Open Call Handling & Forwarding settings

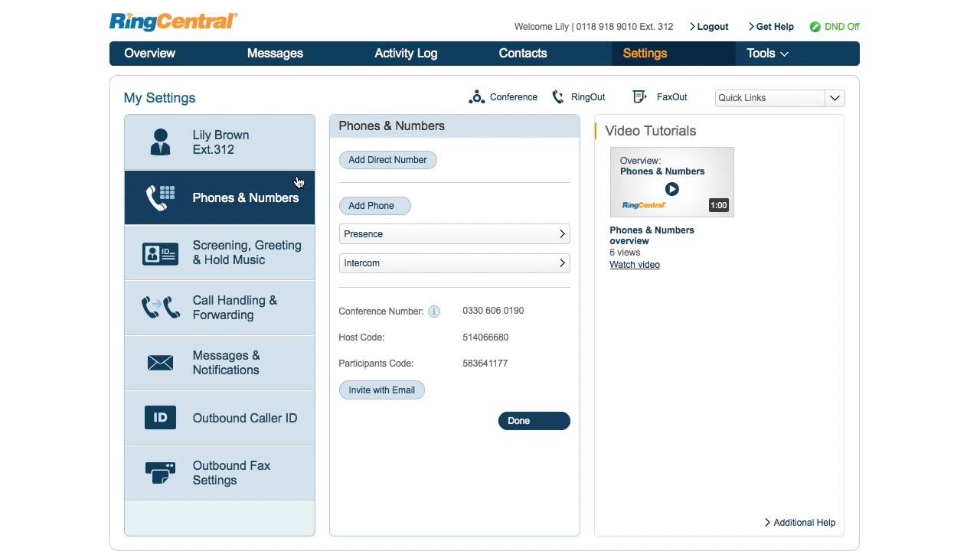pyautogui.click(x=220, y=308)
